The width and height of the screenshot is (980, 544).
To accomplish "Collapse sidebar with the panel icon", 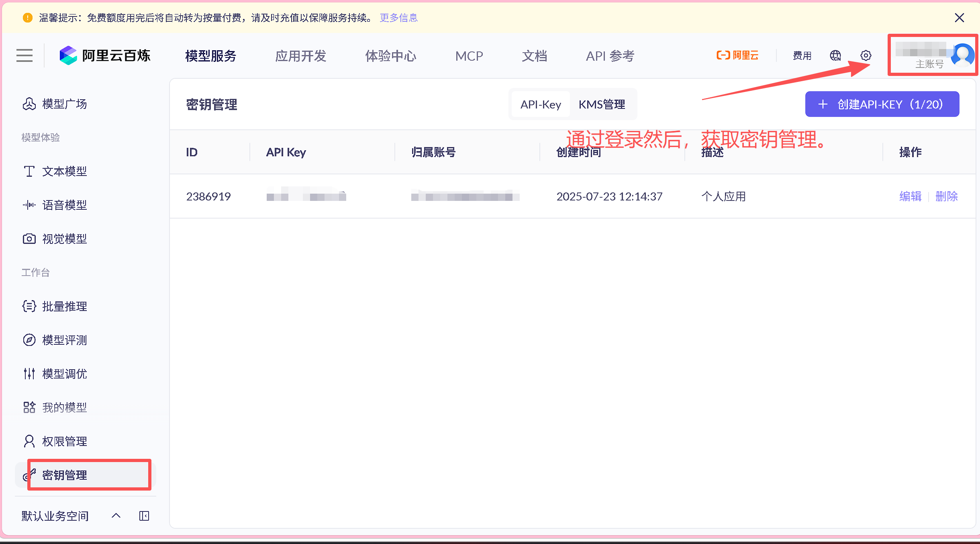I will 144,516.
